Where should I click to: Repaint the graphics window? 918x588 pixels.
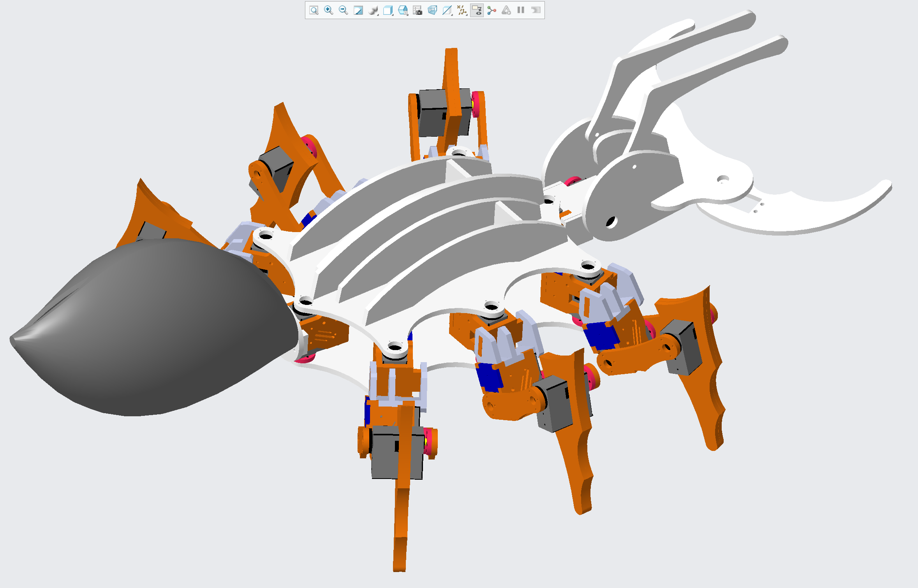pos(358,10)
